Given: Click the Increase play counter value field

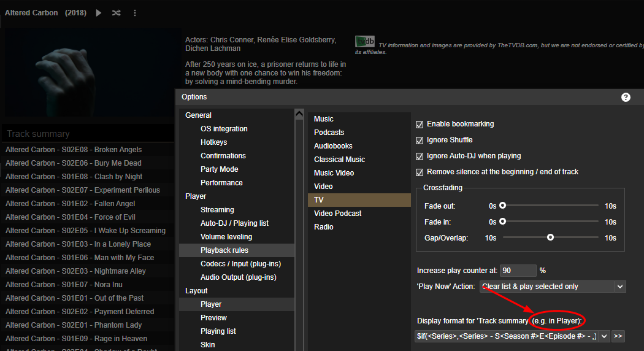Looking at the screenshot, I should [x=517, y=271].
